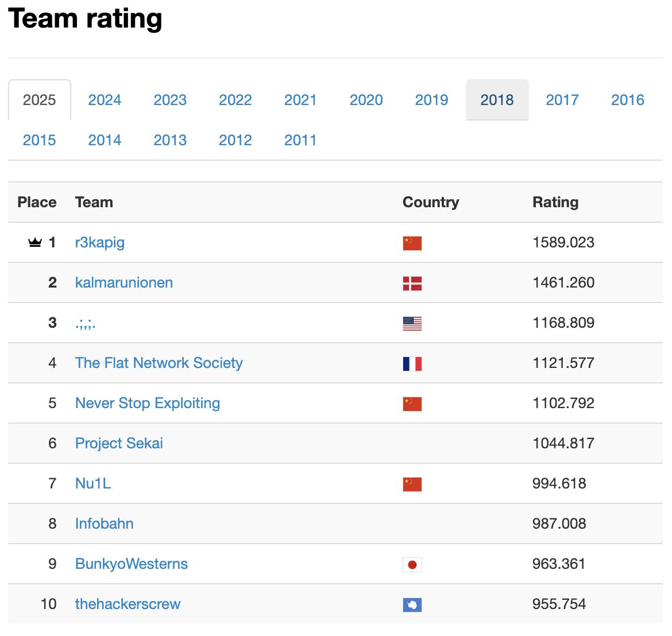This screenshot has height=636, width=672.
Task: View the 2011 team rating
Action: pos(300,140)
